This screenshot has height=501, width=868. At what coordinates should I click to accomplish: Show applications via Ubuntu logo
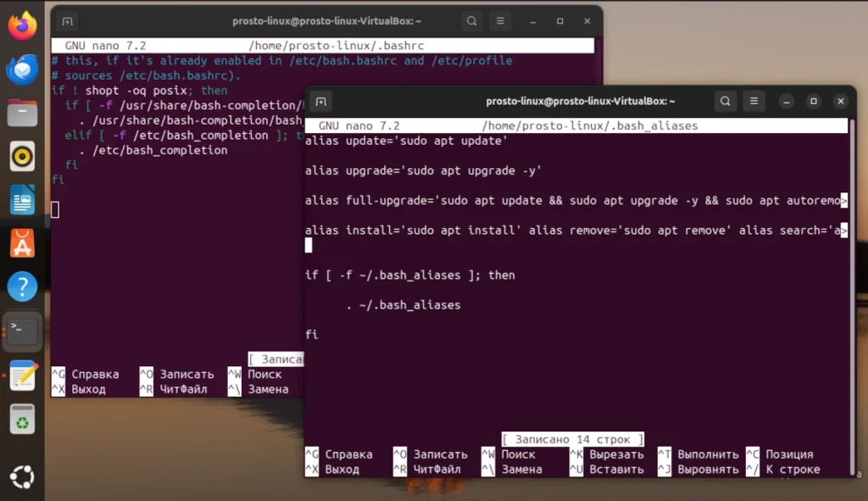tap(22, 476)
